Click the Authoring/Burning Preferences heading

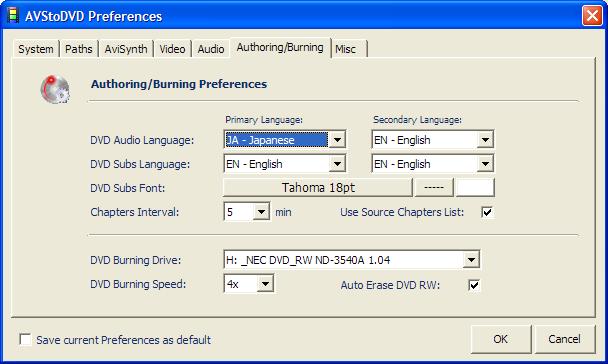point(179,84)
